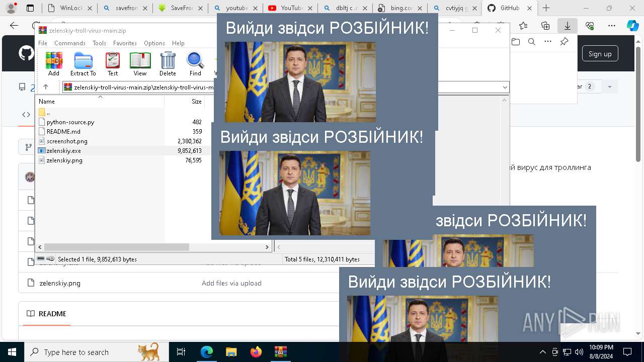Image resolution: width=644 pixels, height=362 pixels.
Task: Open a new browser tab
Action: [x=546, y=8]
